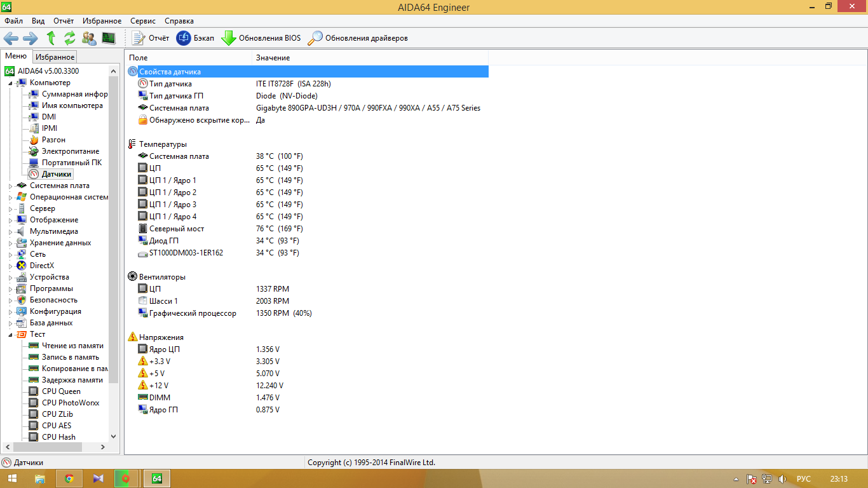
Task: Select the Свойства датчика header row
Action: (x=308, y=72)
